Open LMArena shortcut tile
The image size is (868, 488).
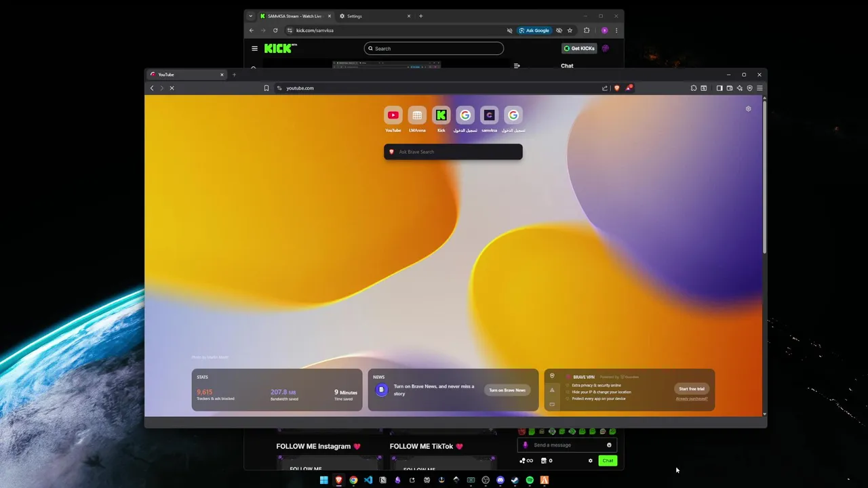(x=417, y=115)
